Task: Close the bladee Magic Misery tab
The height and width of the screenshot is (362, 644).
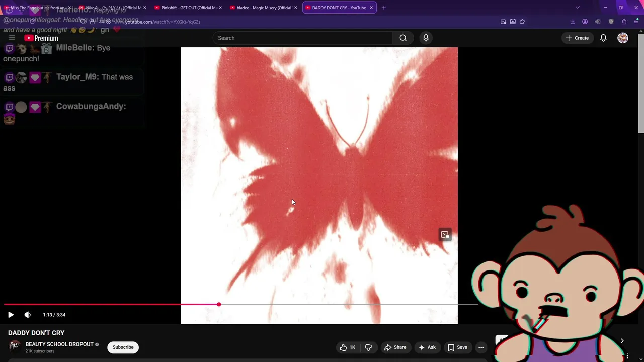Action: pyautogui.click(x=295, y=8)
